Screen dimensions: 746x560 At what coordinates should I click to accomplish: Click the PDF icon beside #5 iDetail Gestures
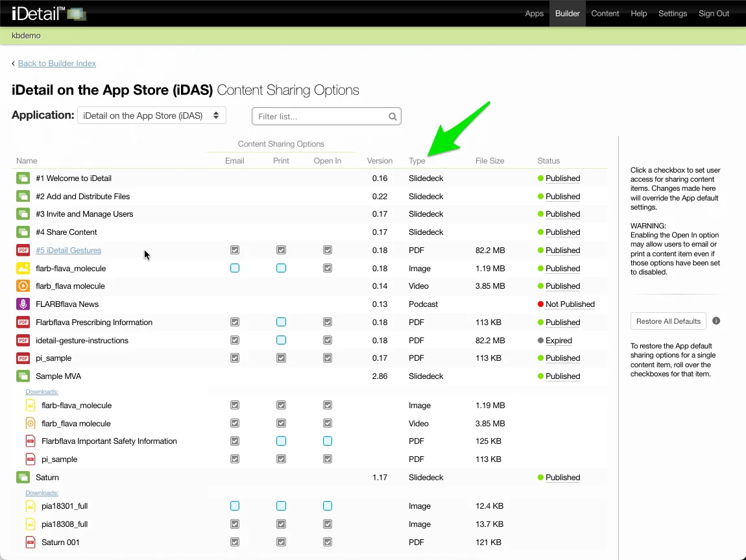coord(23,250)
